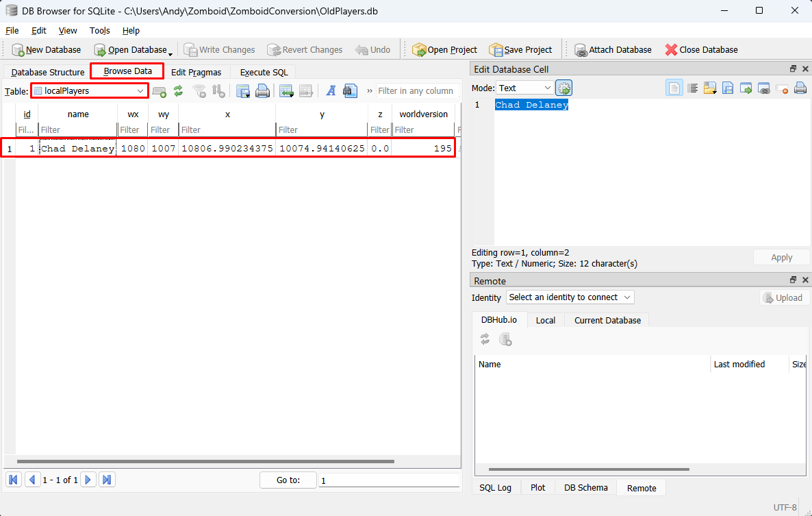The image size is (812, 516).
Task: Open the Tools menu
Action: coord(100,30)
